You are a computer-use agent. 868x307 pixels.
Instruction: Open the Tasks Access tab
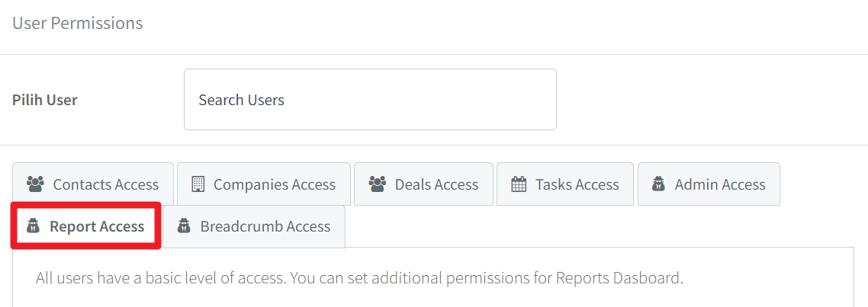point(565,184)
